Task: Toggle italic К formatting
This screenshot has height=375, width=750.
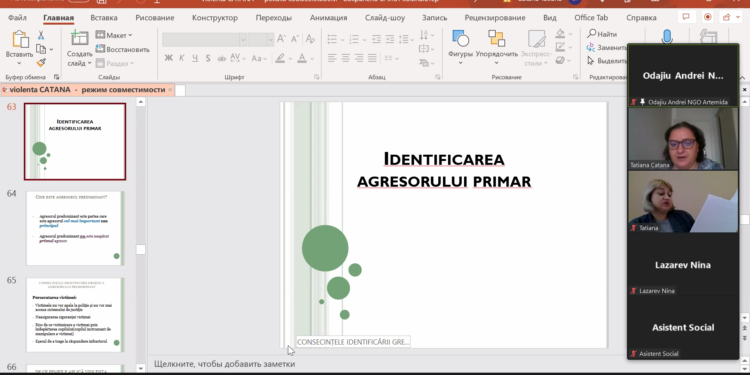Action: [182, 58]
